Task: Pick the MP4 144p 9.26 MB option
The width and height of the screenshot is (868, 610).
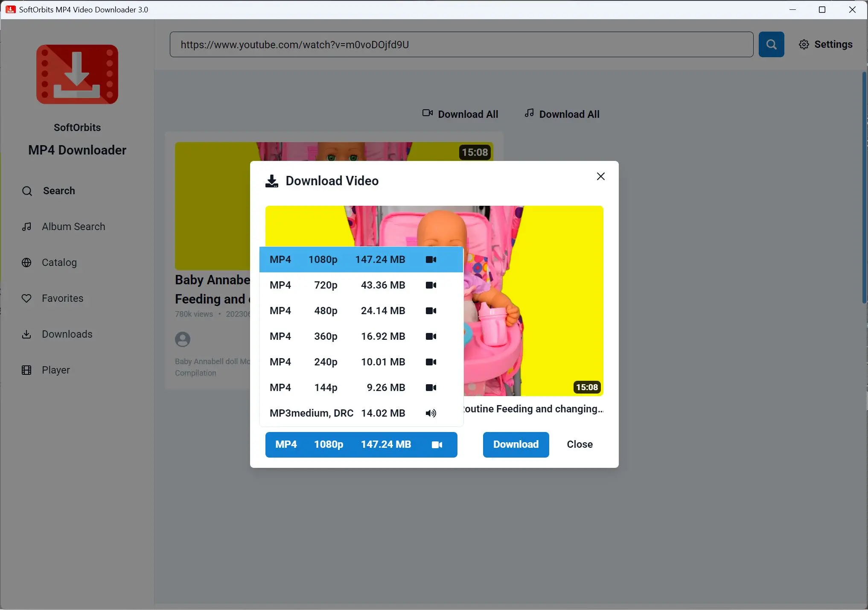Action: tap(361, 388)
